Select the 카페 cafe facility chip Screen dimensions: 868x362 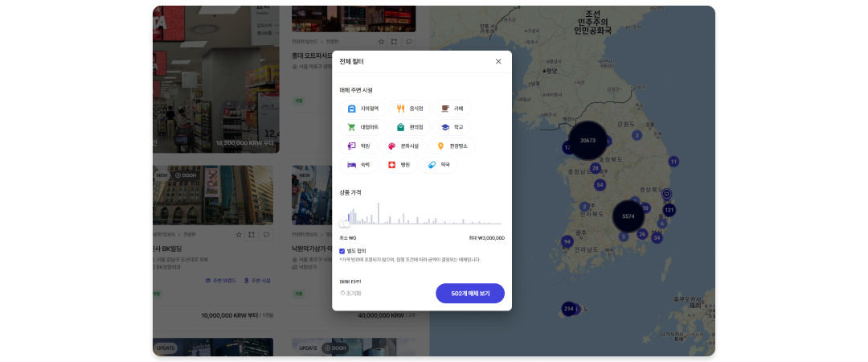click(452, 109)
